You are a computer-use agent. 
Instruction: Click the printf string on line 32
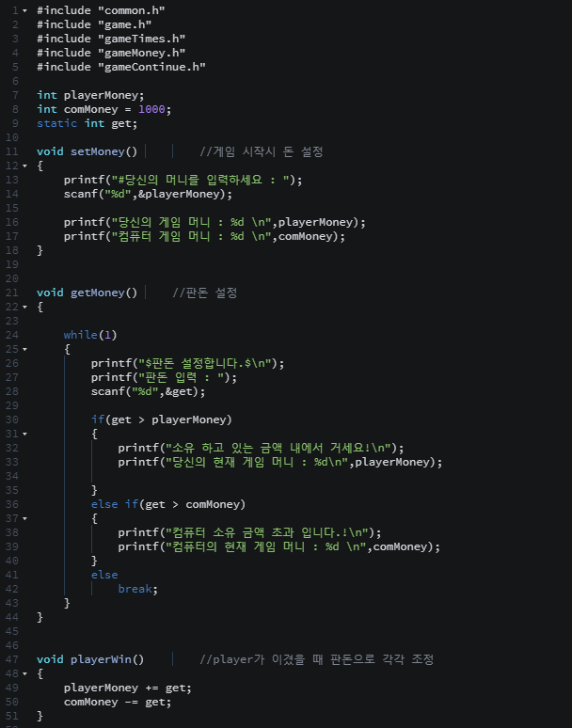tap(278, 448)
